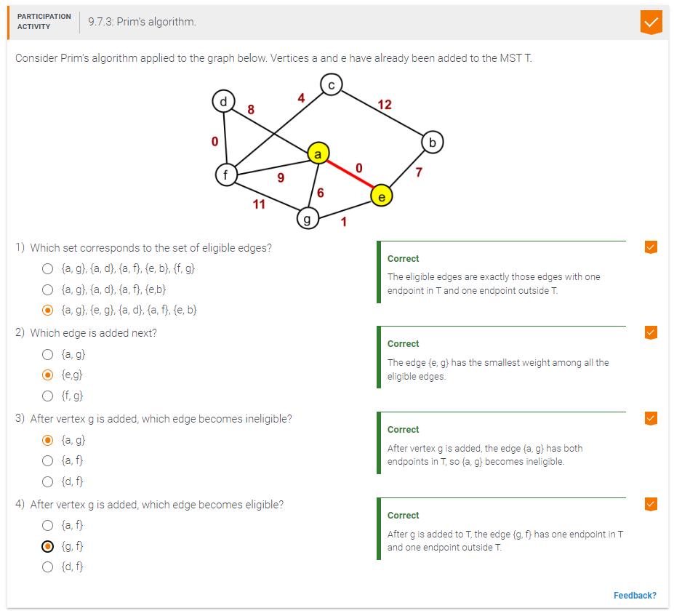Click the red edge between a and e
This screenshot has height=616, width=674.
349,175
